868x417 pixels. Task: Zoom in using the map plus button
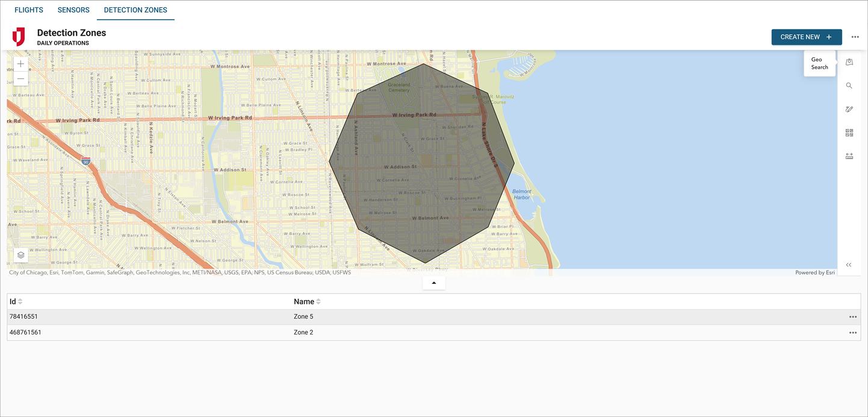click(20, 63)
